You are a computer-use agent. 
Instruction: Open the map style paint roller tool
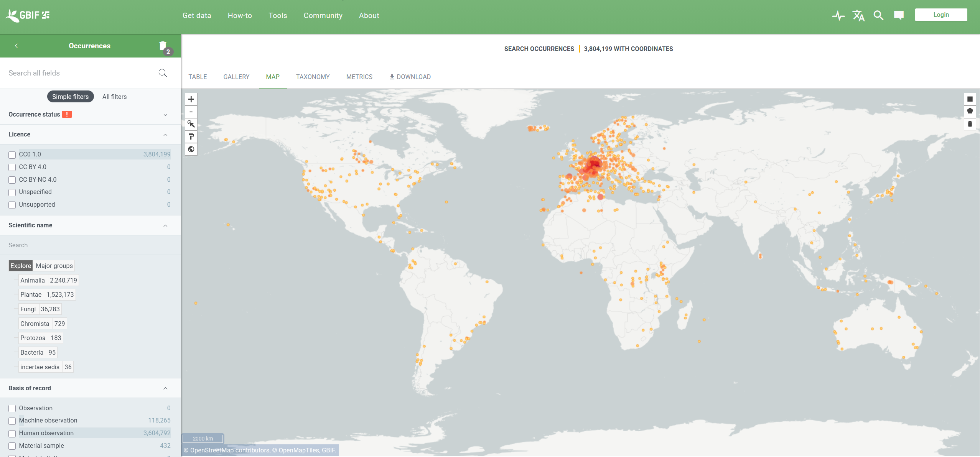pos(191,136)
